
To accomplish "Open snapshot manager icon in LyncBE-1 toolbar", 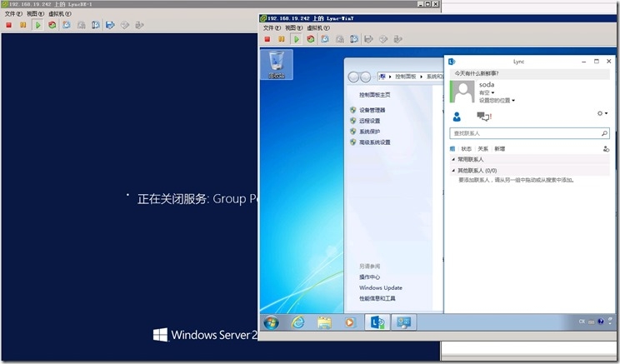I will tap(95, 25).
